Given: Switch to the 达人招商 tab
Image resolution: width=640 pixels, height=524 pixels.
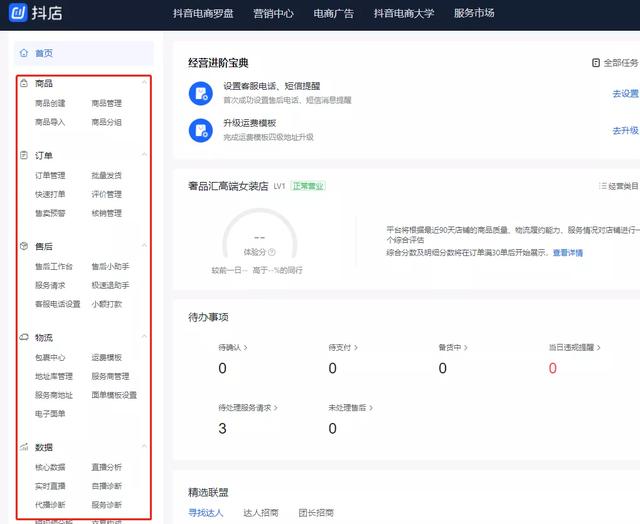Looking at the screenshot, I should pos(261,513).
